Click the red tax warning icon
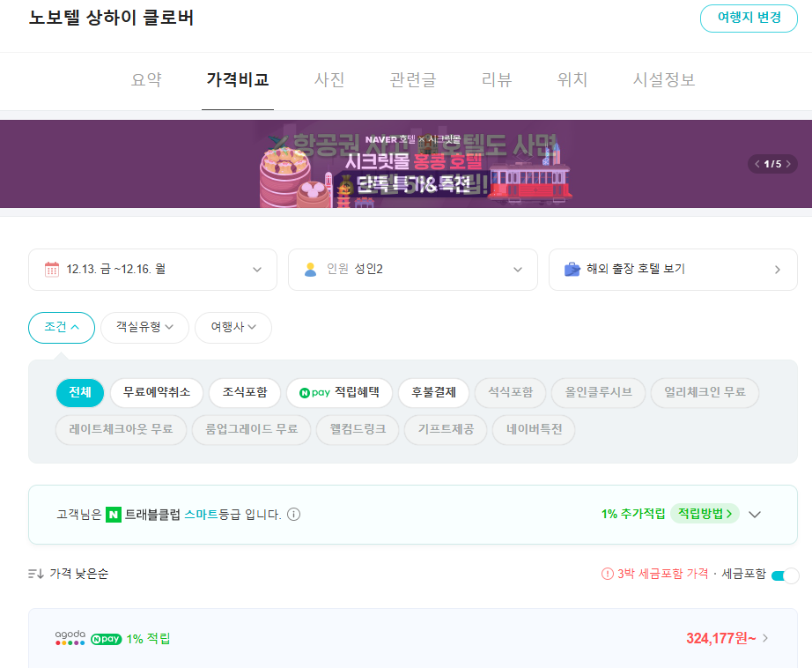Viewport: 812px width, 668px height. pyautogui.click(x=607, y=574)
